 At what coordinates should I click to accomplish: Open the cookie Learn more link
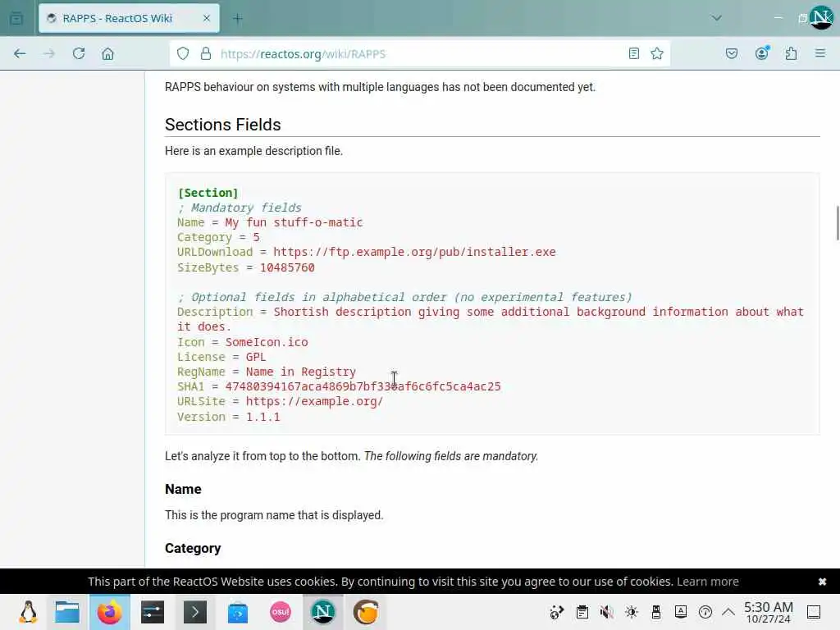pos(708,582)
